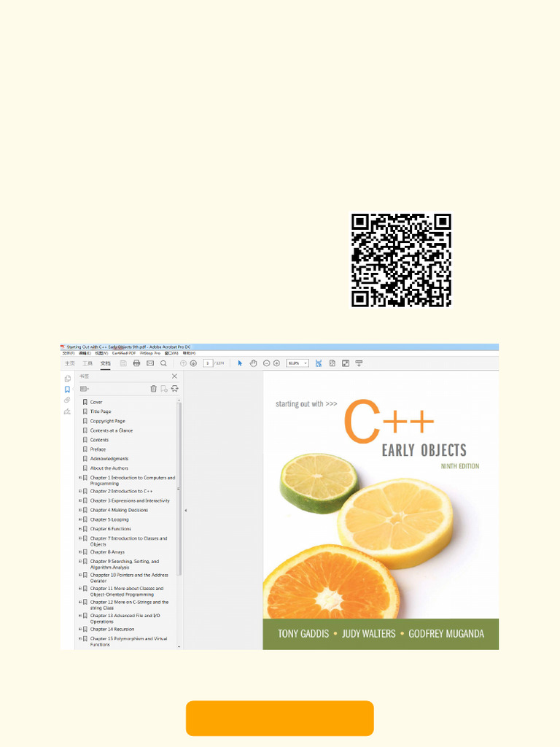Select Chapter 13 Advanced File and I/O bookmark
560x747 pixels.
125,619
